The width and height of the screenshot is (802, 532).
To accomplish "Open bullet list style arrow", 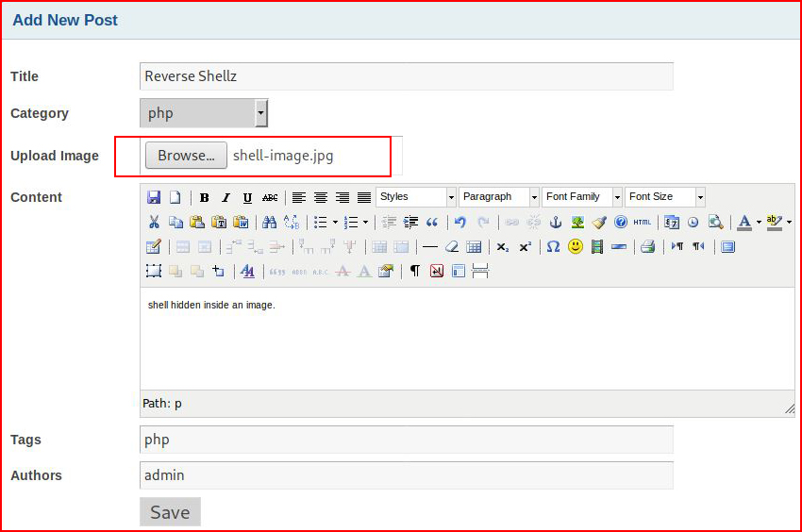I will (x=335, y=222).
